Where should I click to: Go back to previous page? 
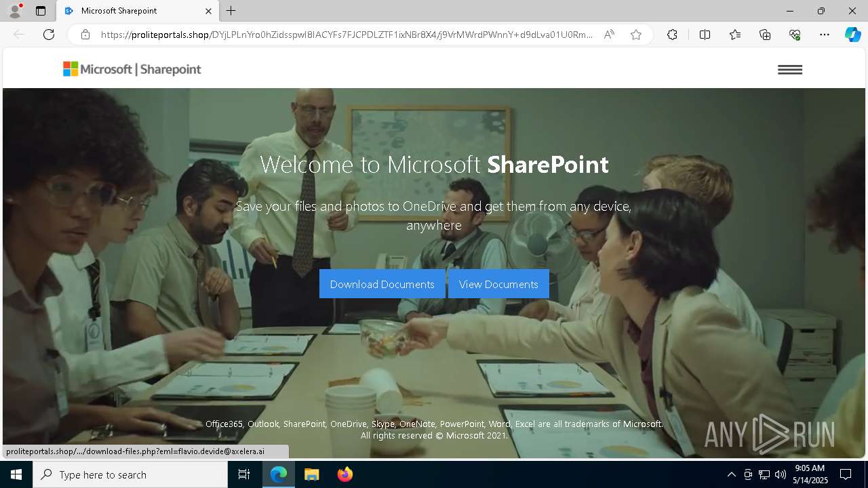19,35
